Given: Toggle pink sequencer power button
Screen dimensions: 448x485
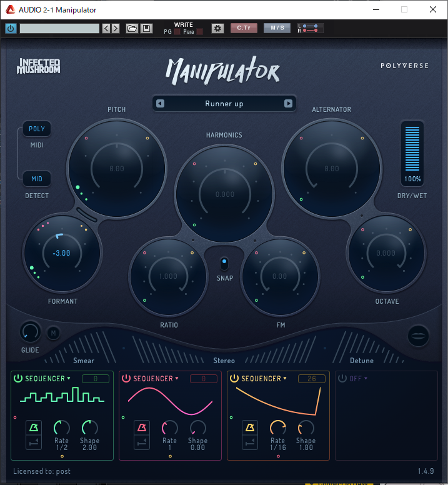Looking at the screenshot, I should (126, 378).
